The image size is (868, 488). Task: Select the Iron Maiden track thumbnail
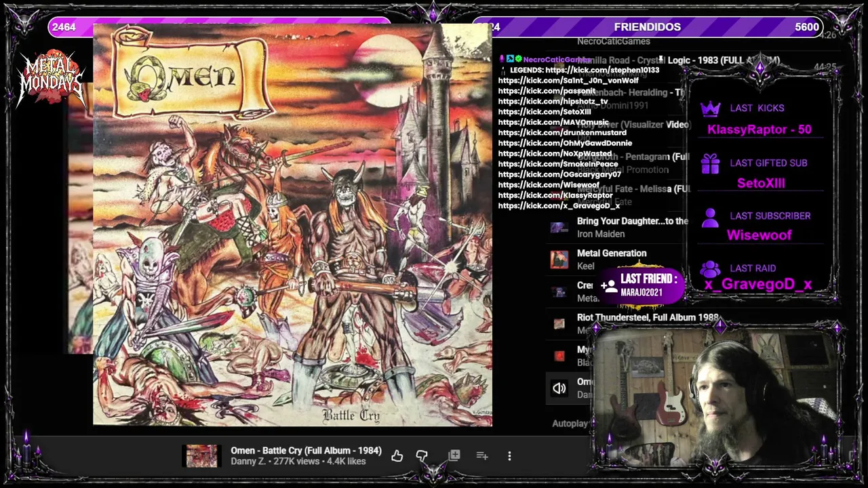(x=559, y=228)
